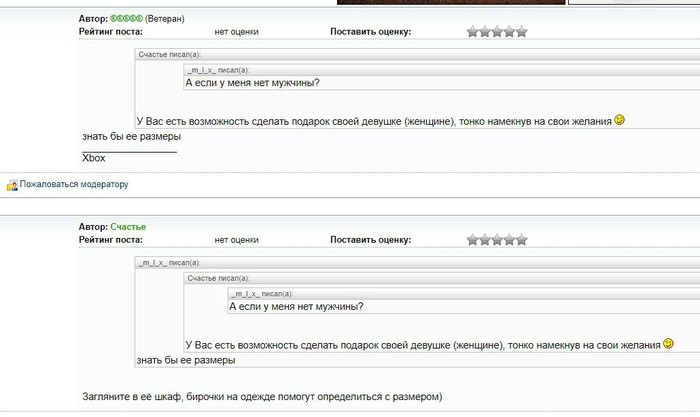
Task: Give the Счастье post four stars
Action: [x=509, y=240]
